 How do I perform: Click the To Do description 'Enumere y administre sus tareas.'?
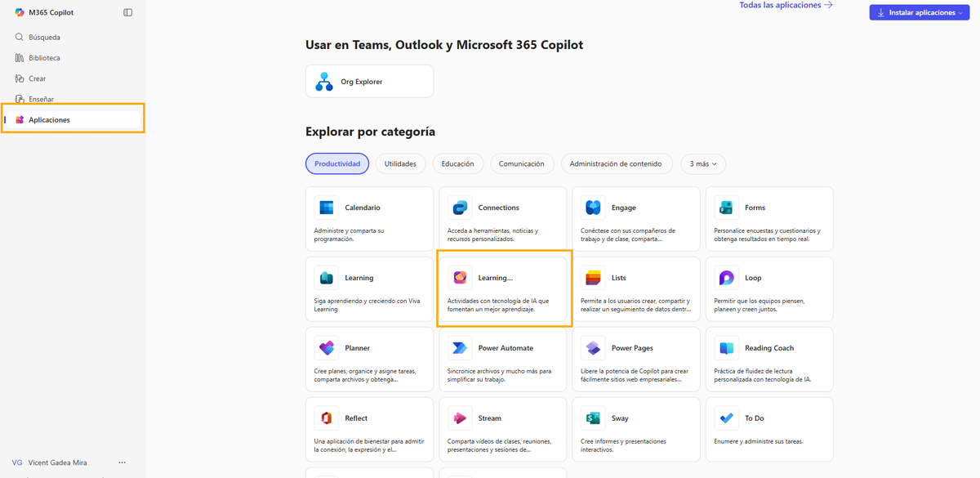tap(759, 442)
